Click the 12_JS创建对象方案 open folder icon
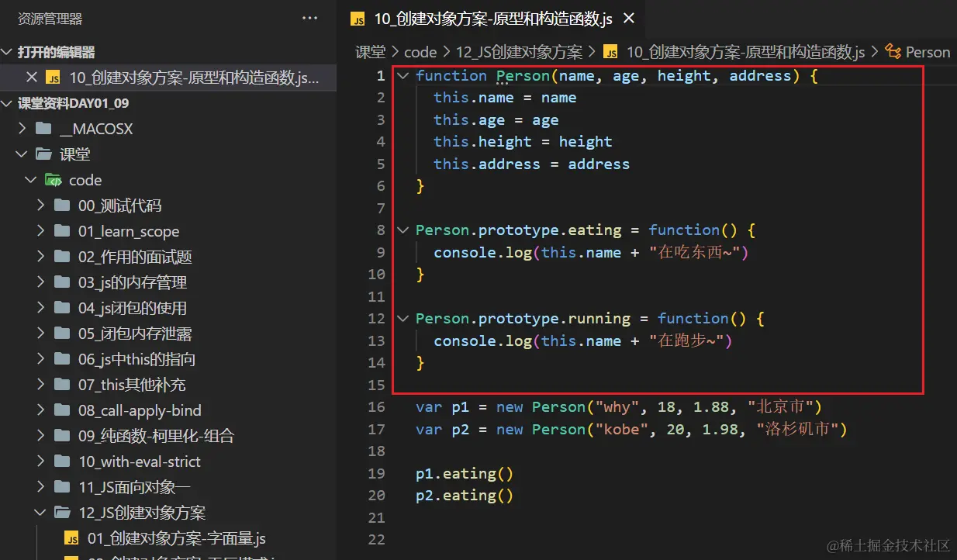 [63, 513]
